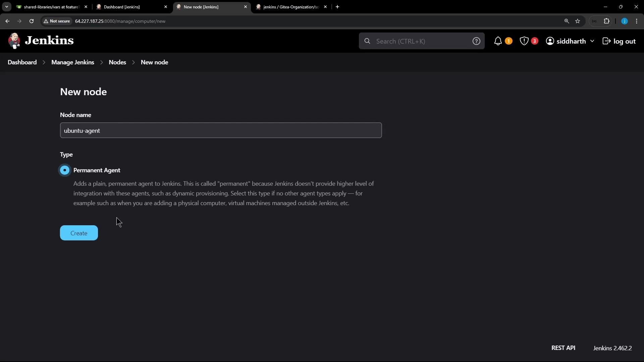Click the New node breadcrumb
The height and width of the screenshot is (362, 644).
coord(154,62)
